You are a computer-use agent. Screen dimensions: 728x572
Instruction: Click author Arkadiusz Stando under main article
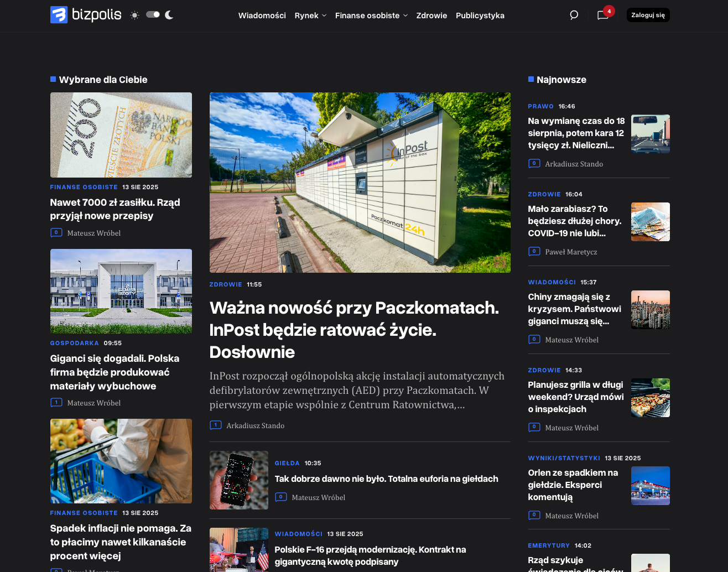256,425
